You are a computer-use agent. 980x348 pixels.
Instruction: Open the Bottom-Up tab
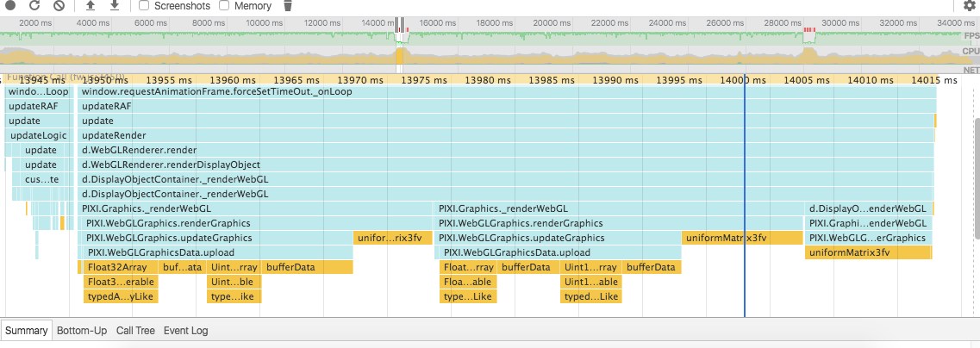[x=82, y=331]
